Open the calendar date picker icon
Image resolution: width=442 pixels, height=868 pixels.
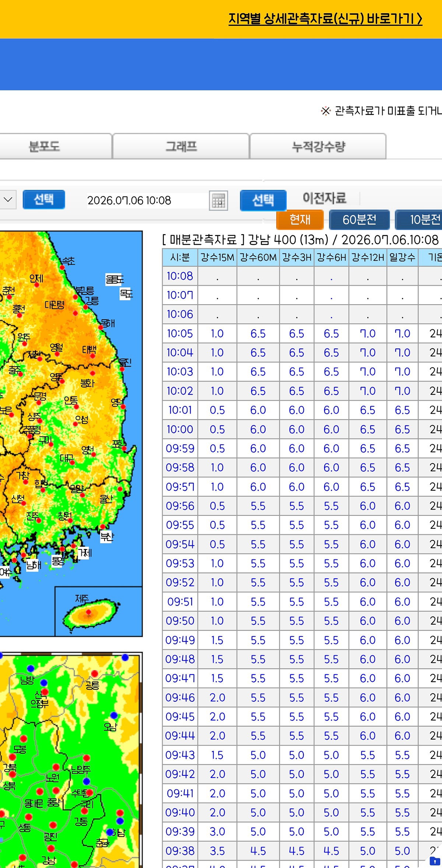point(218,201)
